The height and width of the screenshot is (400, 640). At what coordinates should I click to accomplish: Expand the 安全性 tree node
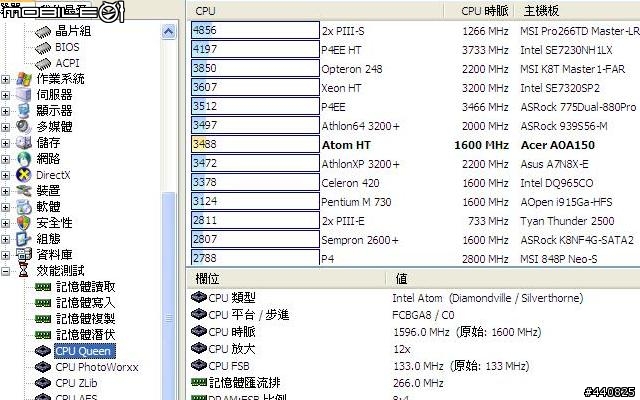pos(5,223)
